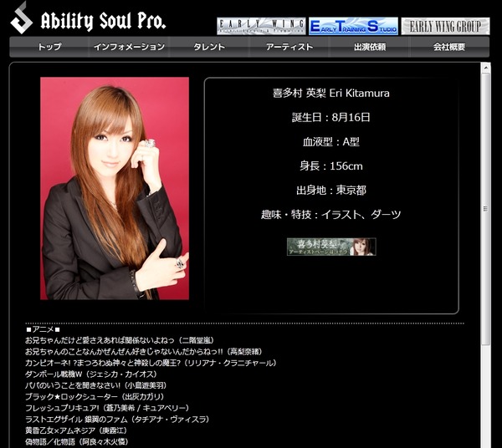The width and height of the screenshot is (502, 448).
Task: Click the Eri Kitamura name heading
Action: click(331, 94)
